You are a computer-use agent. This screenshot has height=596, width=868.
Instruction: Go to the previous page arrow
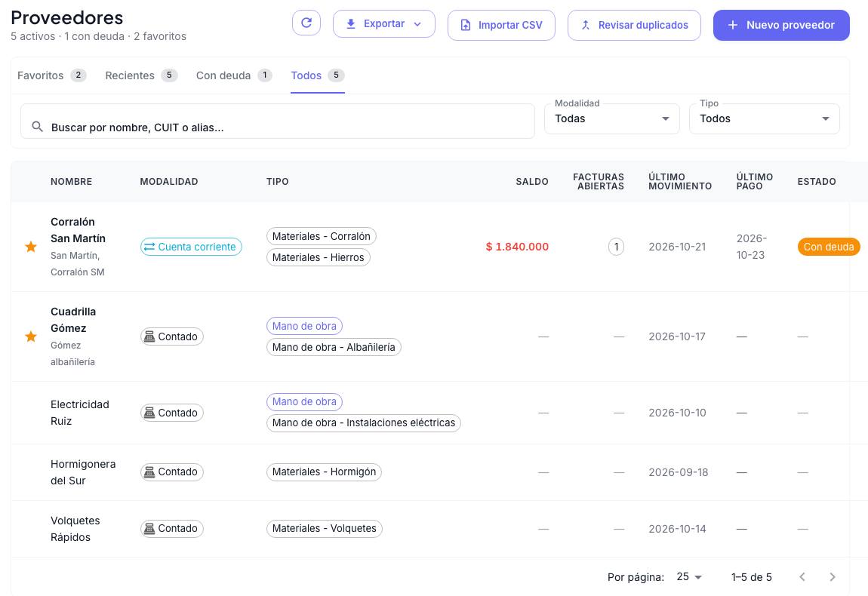point(802,576)
